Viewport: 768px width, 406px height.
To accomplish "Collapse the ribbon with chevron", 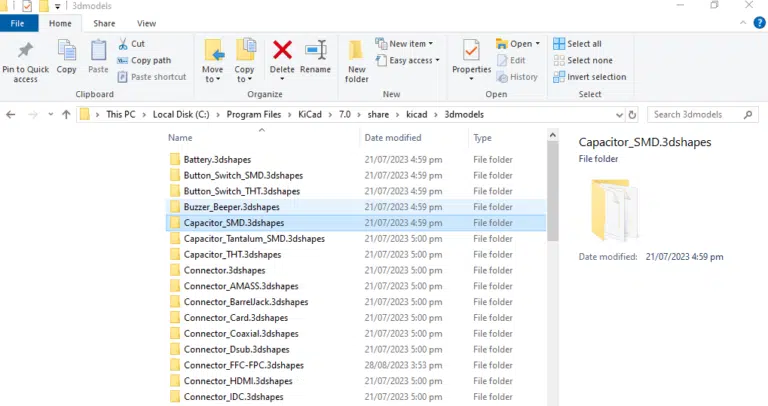I will point(743,23).
